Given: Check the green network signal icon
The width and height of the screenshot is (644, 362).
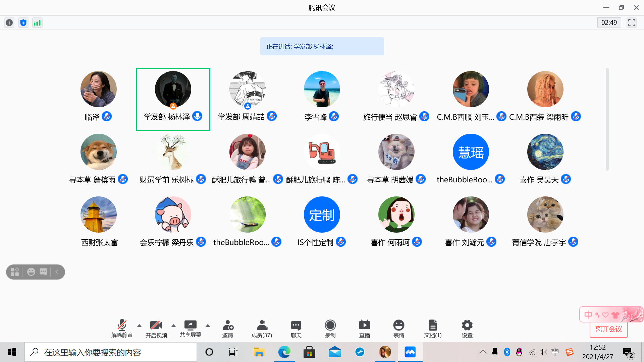Looking at the screenshot, I should coord(37,23).
